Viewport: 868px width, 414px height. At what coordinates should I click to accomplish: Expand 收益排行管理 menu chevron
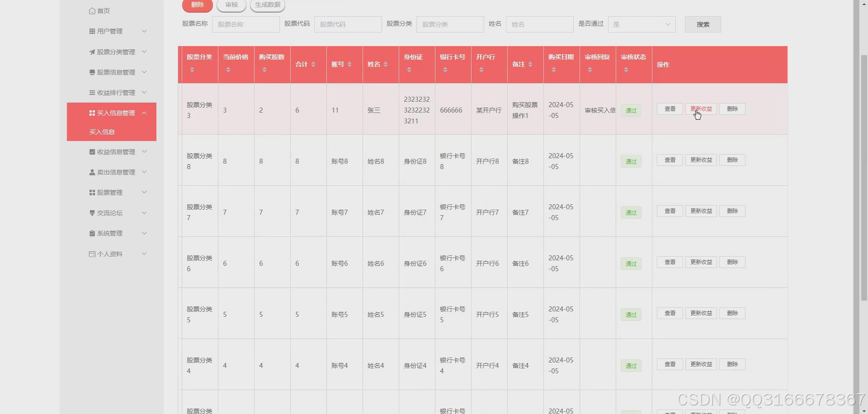[x=144, y=92]
